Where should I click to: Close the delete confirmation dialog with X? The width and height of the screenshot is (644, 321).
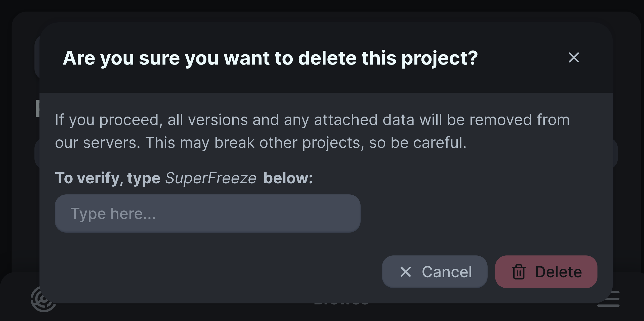574,58
